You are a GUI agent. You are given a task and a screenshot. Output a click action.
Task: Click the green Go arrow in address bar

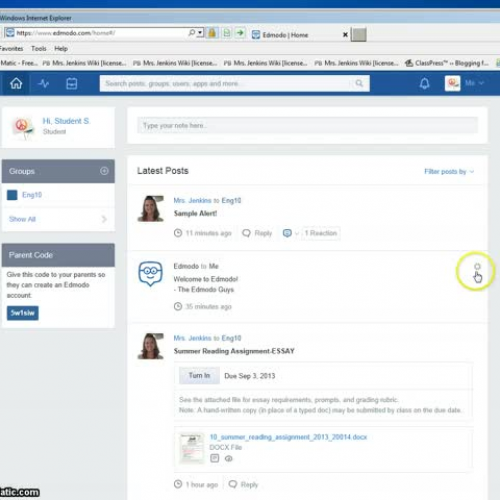point(240,33)
